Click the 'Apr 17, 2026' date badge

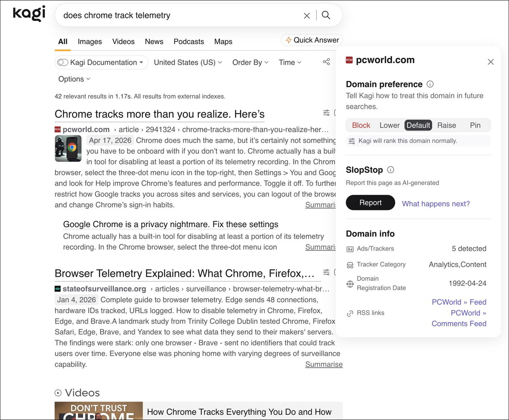110,140
